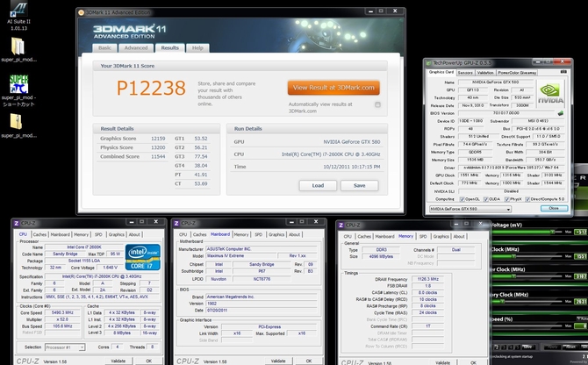
Task: Toggle the DirectCompute 5.0 checkbox in GPU-Z
Action: pos(527,199)
